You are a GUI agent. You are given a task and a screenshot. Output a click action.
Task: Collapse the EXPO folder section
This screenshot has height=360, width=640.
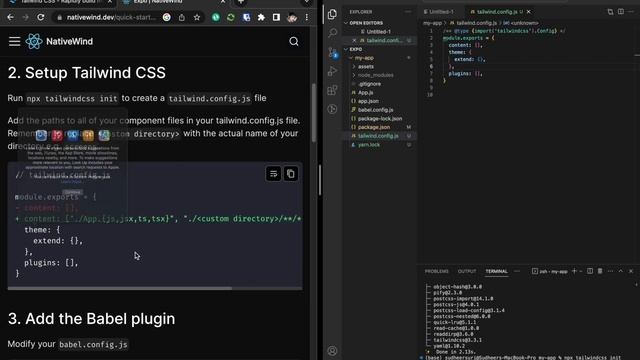355,49
